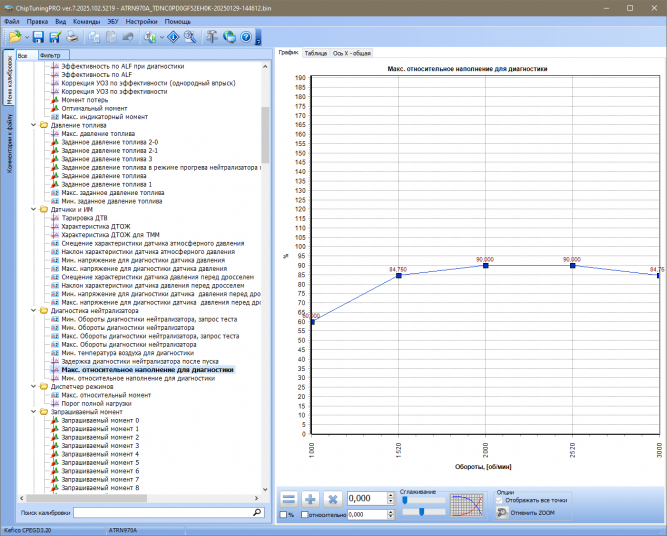Collapse the Давление топлива folder
The width and height of the screenshot is (667, 536).
tap(34, 125)
